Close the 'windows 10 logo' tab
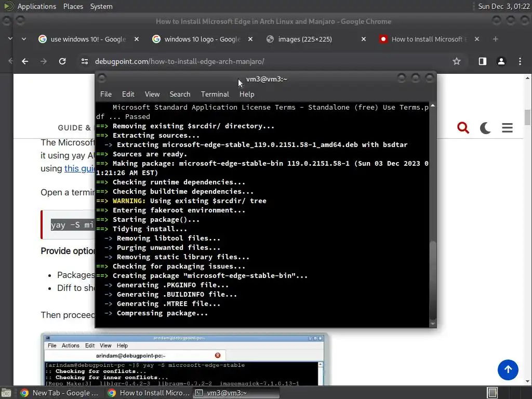Screen dimensions: 532x399 250,39
